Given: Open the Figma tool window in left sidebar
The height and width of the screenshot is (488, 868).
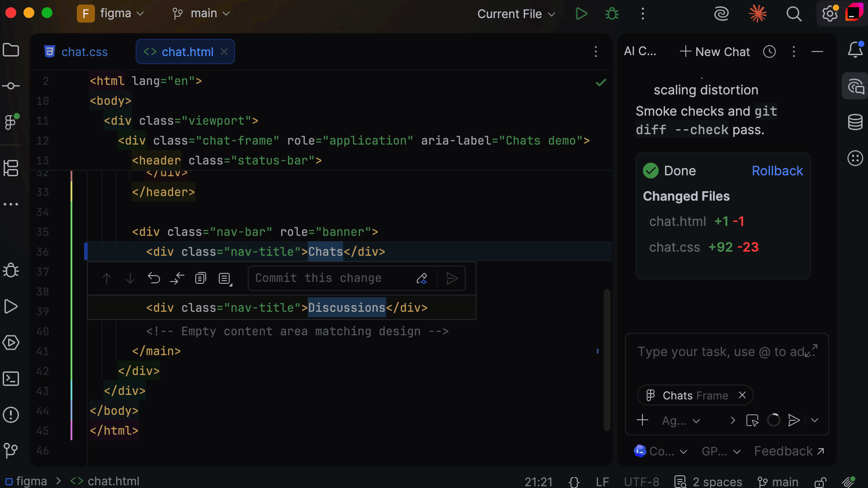Looking at the screenshot, I should [11, 122].
